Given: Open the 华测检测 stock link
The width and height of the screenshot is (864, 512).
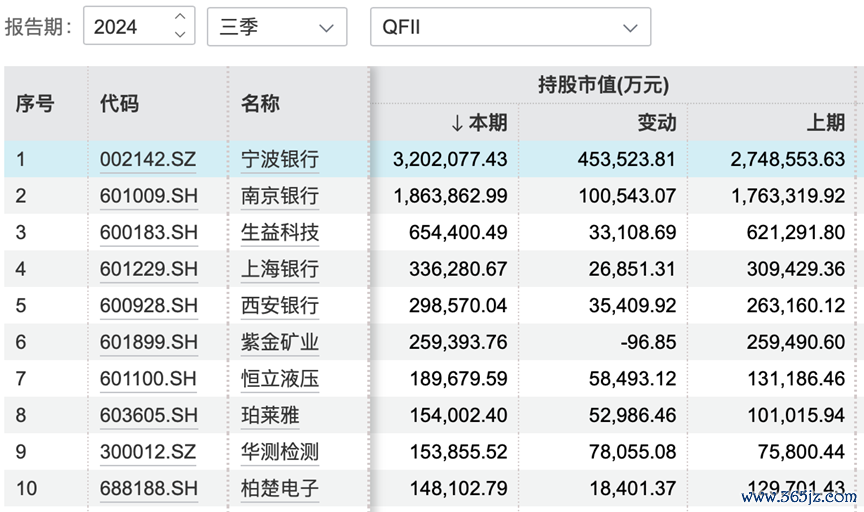Looking at the screenshot, I should 280,452.
